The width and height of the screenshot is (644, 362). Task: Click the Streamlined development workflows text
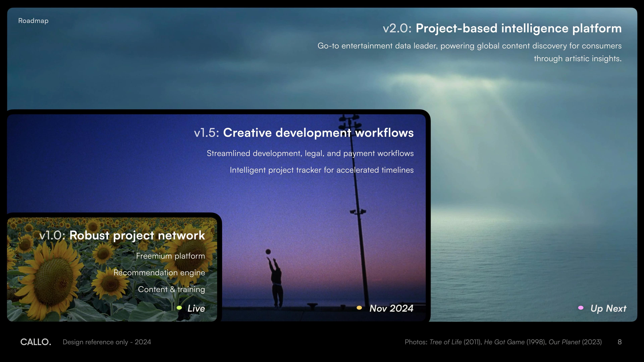click(x=310, y=153)
